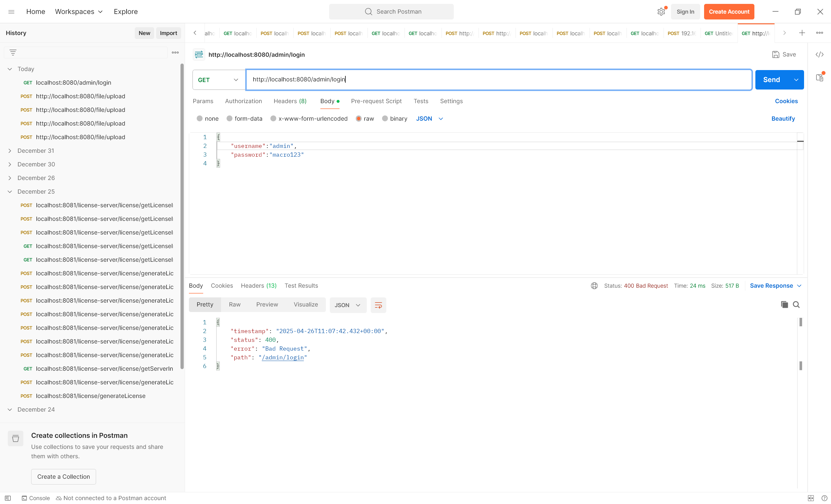Open response JSON format dropdown
831x504 pixels.
pos(348,305)
